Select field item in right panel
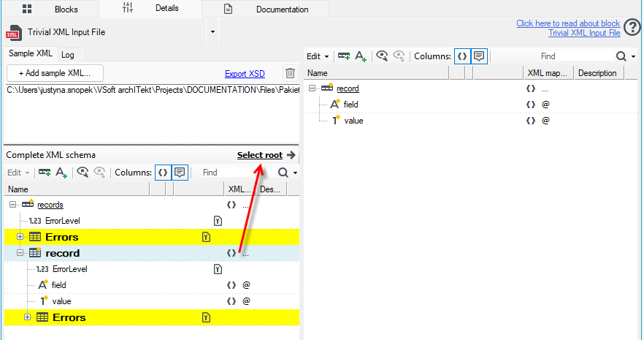The width and height of the screenshot is (644, 340). click(350, 105)
